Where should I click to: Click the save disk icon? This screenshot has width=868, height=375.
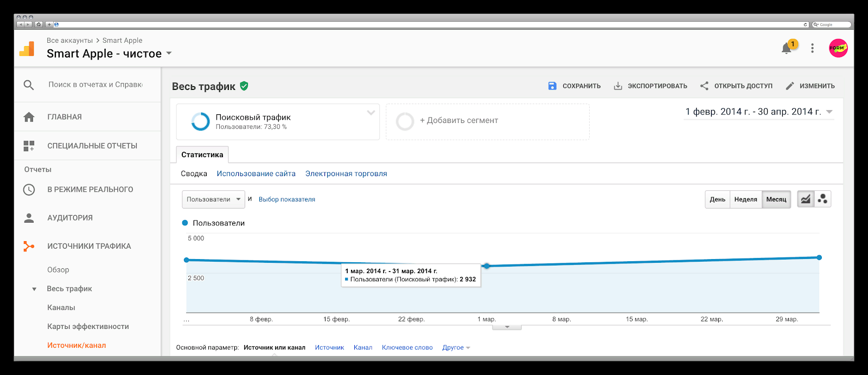point(552,86)
